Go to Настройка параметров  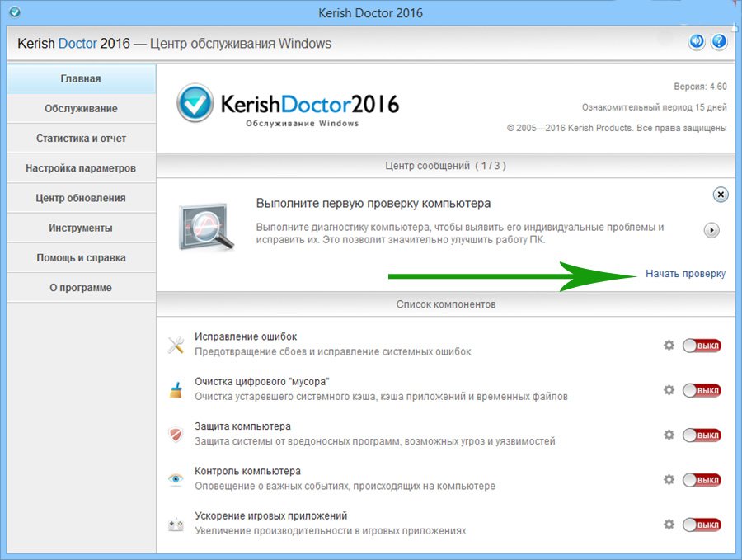pos(81,168)
